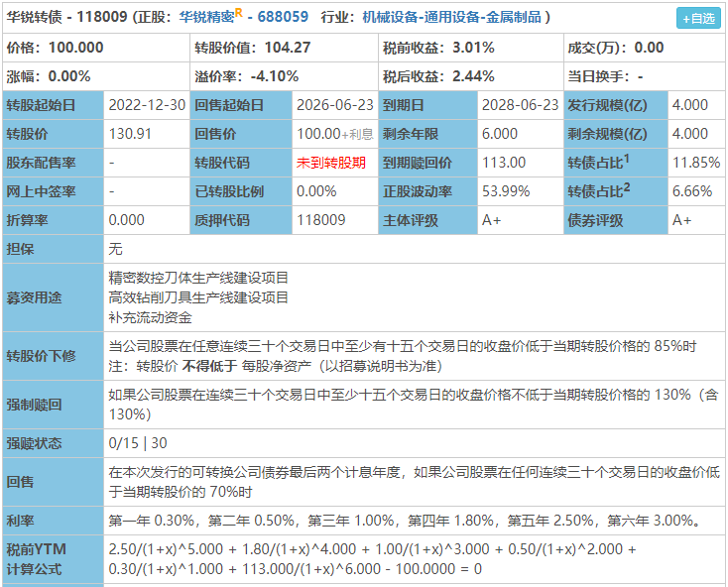The image size is (728, 587).
Task: Click the 转股起始日 header cell
Action: pos(53,105)
